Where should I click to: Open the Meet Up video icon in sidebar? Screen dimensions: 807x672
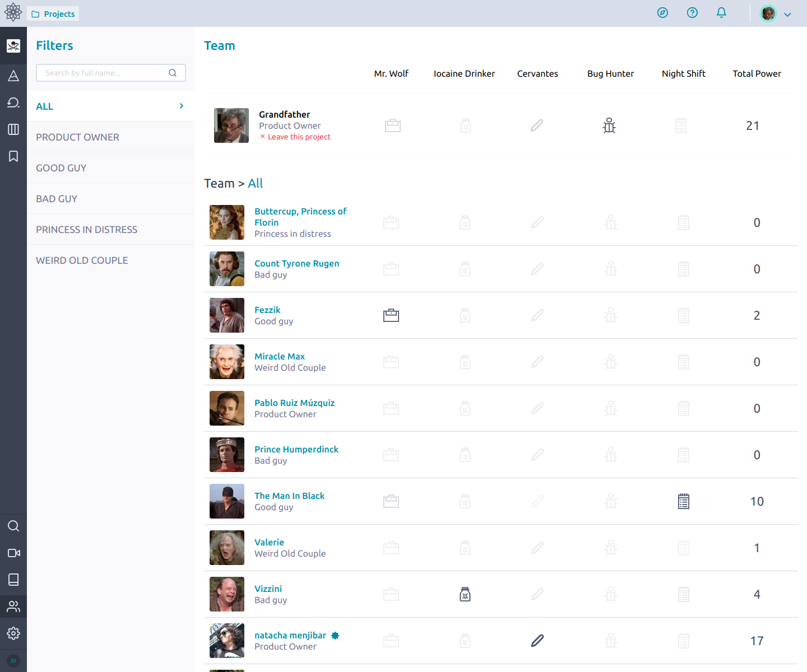(13, 553)
